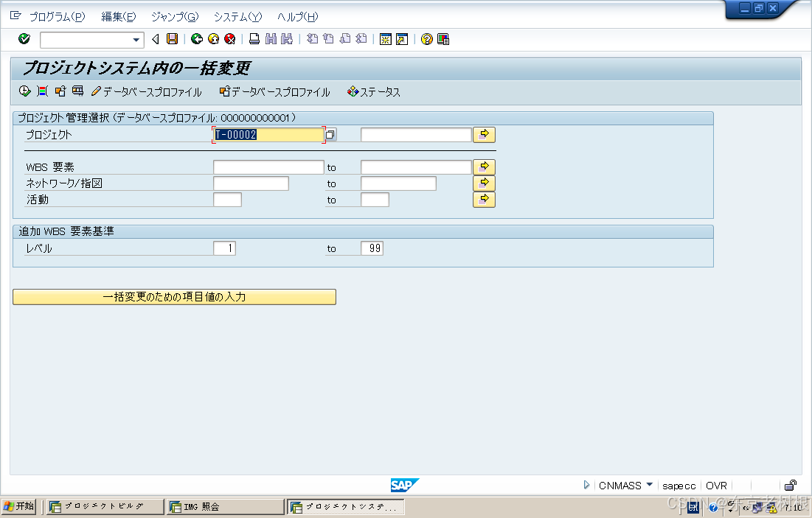Switch to the プロジェクトシステ... taskbar window

click(x=345, y=507)
